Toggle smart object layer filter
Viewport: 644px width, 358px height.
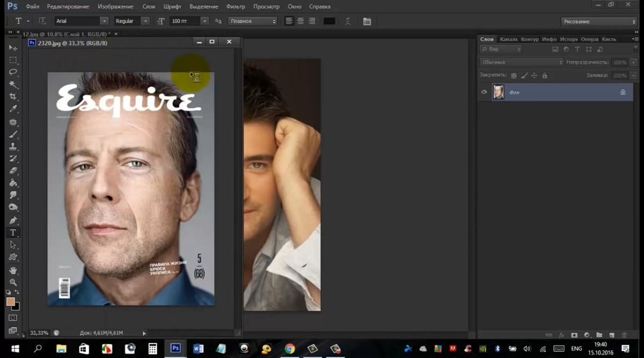click(x=600, y=49)
